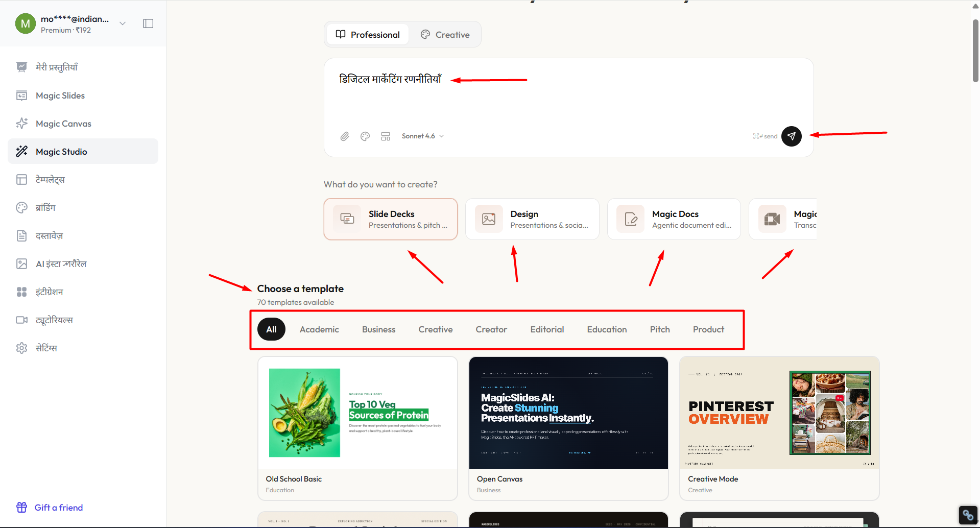Click 'Open Canvas' template name

tap(499, 479)
